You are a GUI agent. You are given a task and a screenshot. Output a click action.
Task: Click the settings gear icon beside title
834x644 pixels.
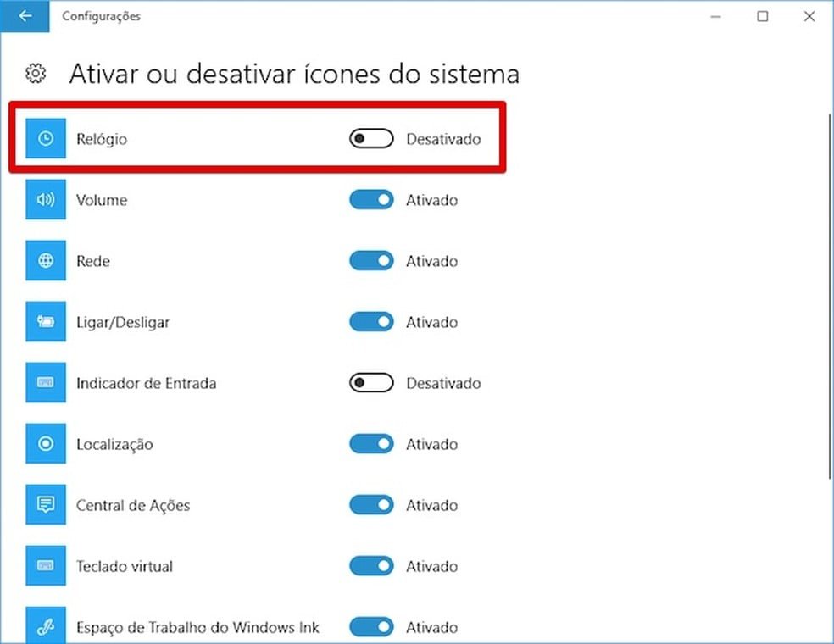click(36, 74)
